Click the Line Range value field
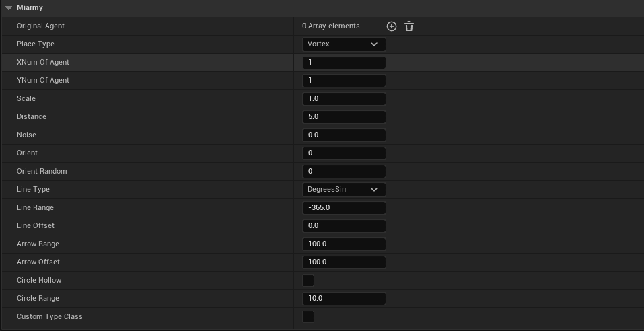The height and width of the screenshot is (331, 644). tap(344, 208)
